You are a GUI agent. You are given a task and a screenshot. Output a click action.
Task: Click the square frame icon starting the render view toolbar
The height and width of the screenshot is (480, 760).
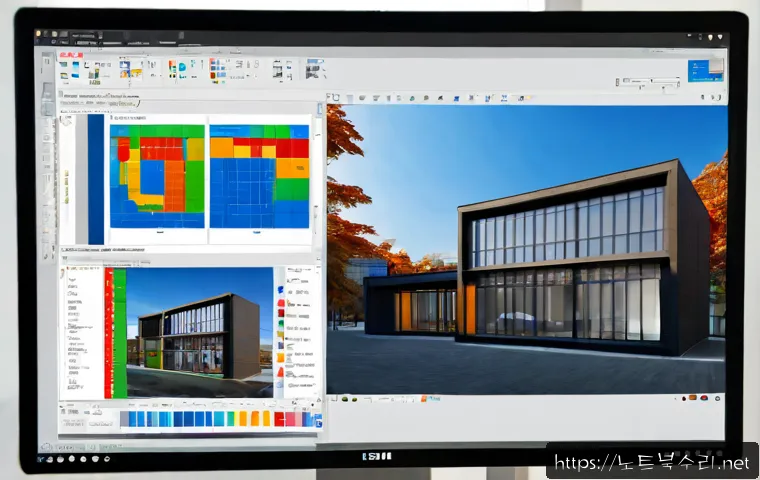tap(335, 97)
